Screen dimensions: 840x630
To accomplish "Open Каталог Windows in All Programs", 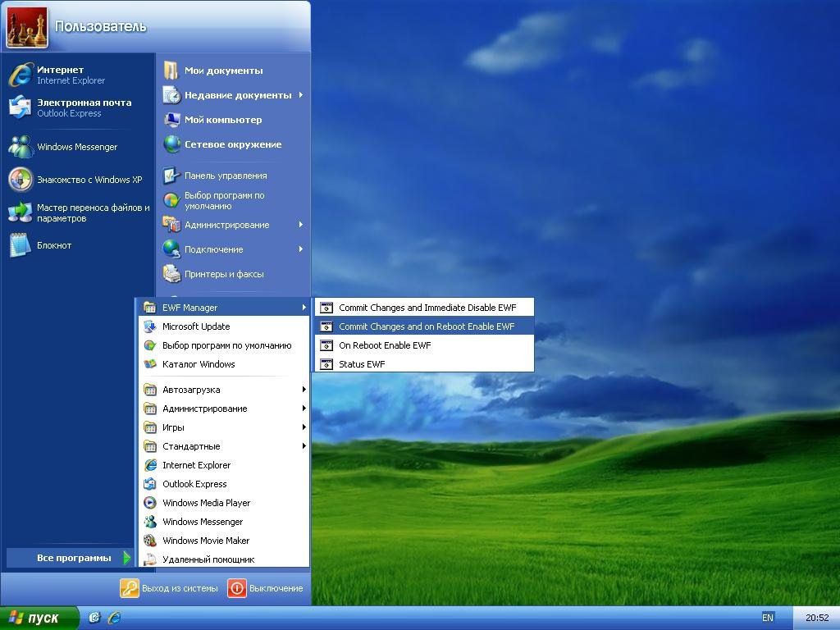I will (x=224, y=364).
